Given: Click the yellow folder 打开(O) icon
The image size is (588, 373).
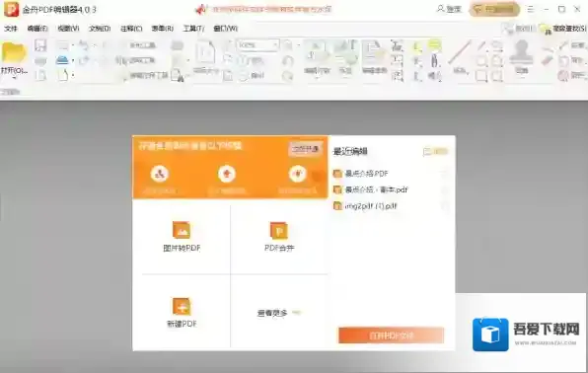Looking at the screenshot, I should pyautogui.click(x=14, y=53).
